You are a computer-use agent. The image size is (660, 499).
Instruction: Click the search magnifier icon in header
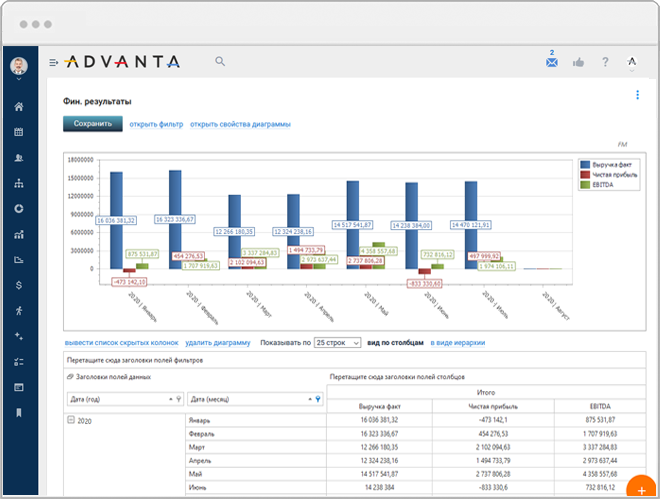pyautogui.click(x=220, y=62)
